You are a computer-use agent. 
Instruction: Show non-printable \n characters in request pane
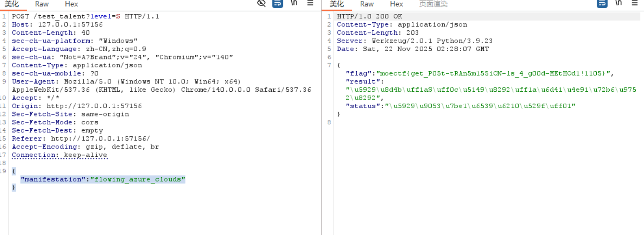[x=294, y=3]
